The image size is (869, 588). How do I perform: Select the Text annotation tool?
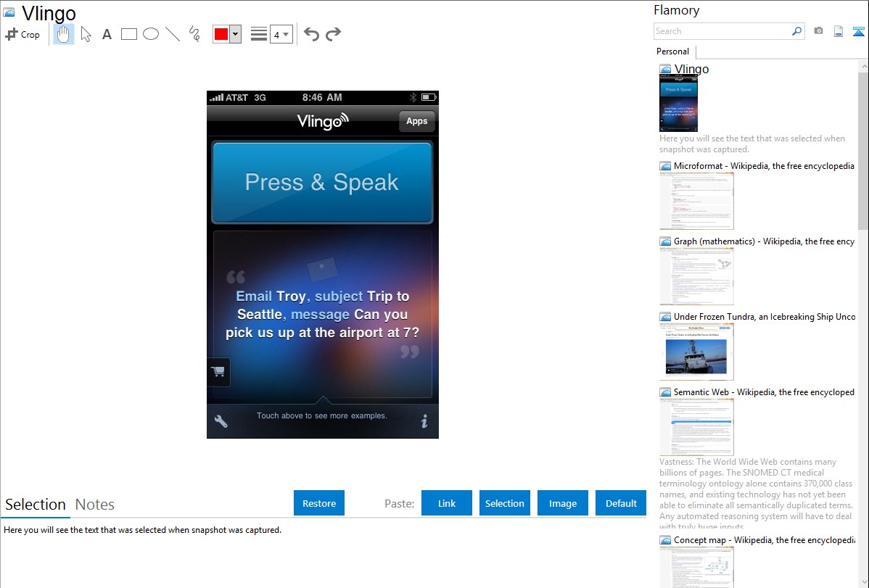click(107, 34)
